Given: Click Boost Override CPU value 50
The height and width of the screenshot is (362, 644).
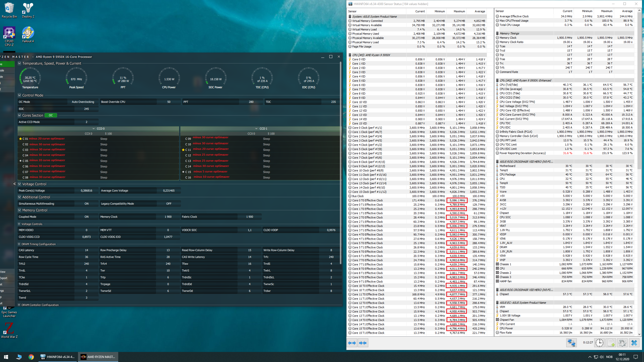Looking at the screenshot, I should click(x=169, y=102).
